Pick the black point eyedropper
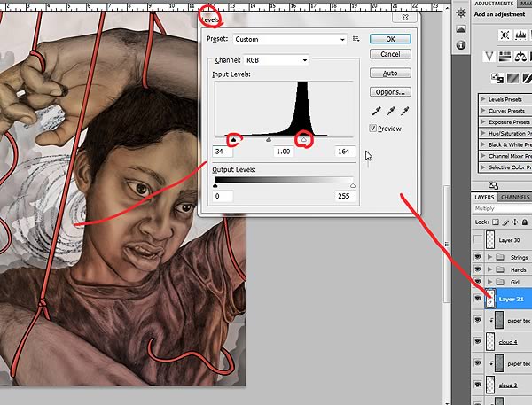Image resolution: width=532 pixels, height=405 pixels. click(x=376, y=111)
